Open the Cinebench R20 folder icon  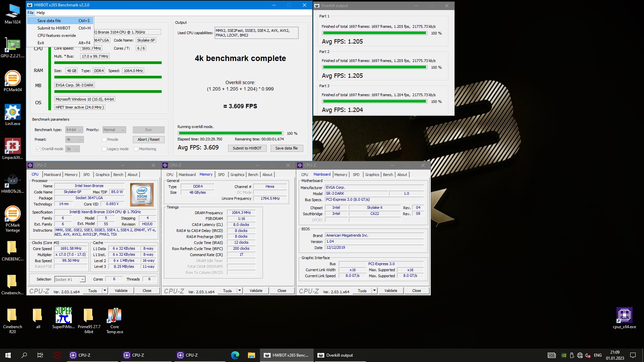click(x=12, y=321)
